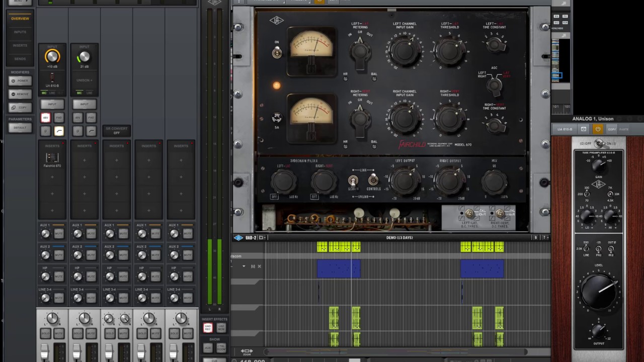This screenshot has height=362, width=644.
Task: Click the AUX 2 send knob on channel one
Action: (x=46, y=255)
